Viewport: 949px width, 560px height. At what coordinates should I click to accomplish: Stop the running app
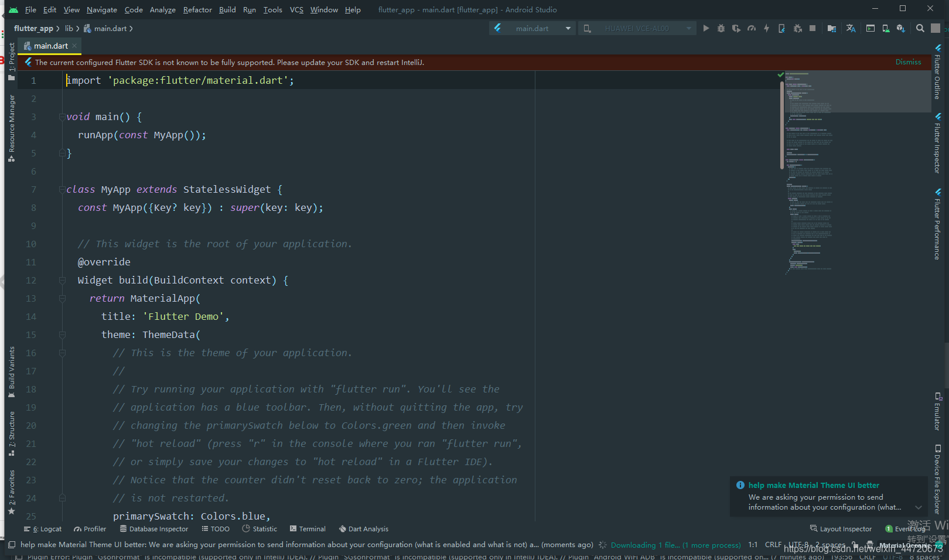coord(813,28)
